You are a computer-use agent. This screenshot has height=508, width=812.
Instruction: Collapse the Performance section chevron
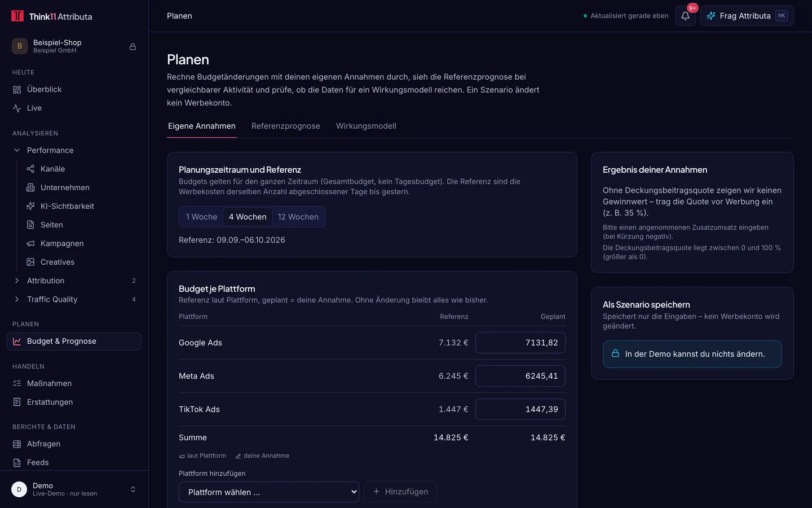[17, 150]
